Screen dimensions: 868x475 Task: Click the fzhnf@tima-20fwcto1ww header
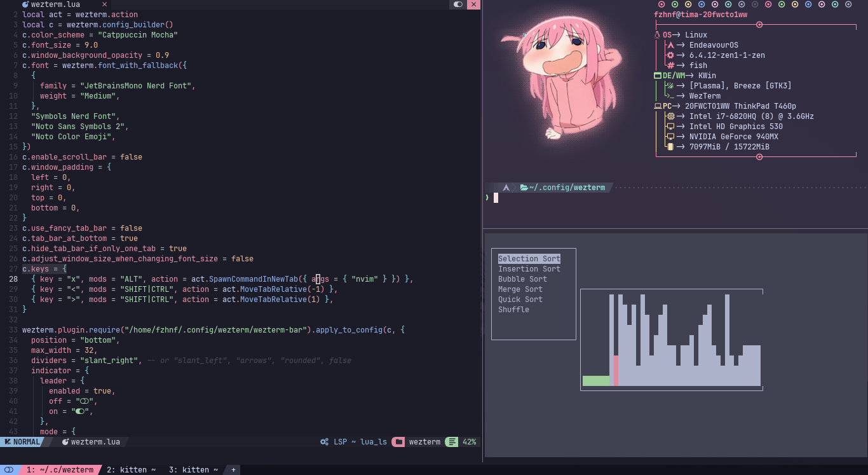pyautogui.click(x=700, y=15)
